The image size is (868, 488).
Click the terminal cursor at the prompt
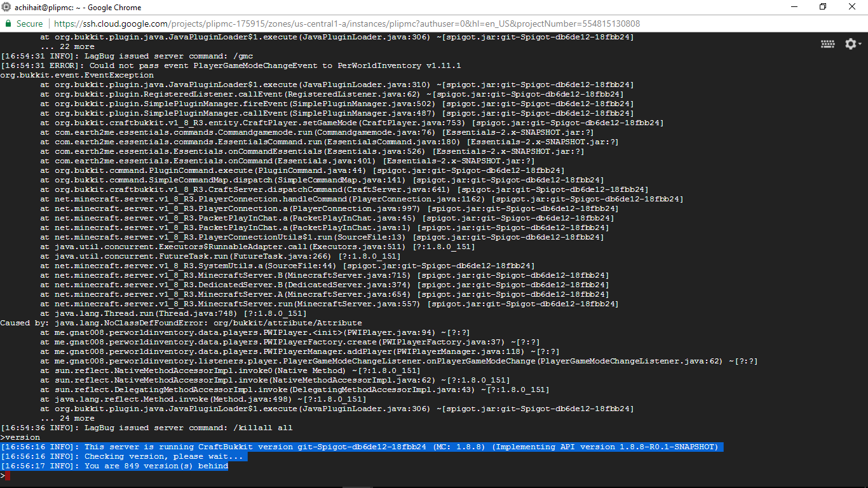(8, 475)
